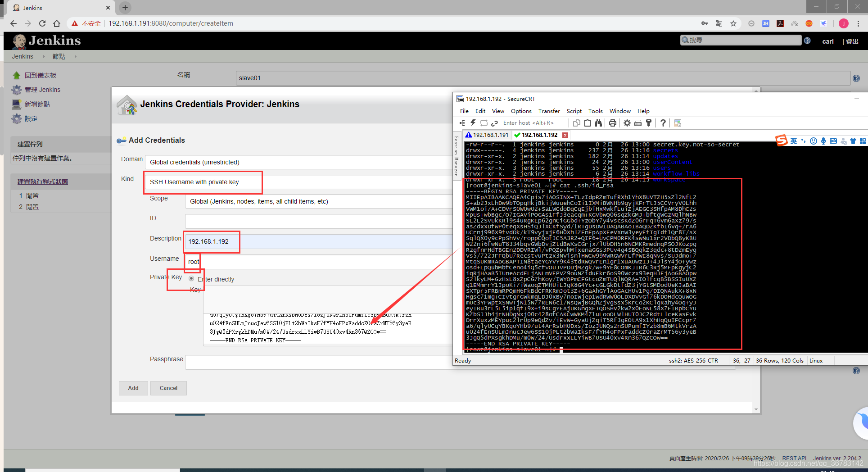Click the translate page icon in address bar

tap(719, 23)
